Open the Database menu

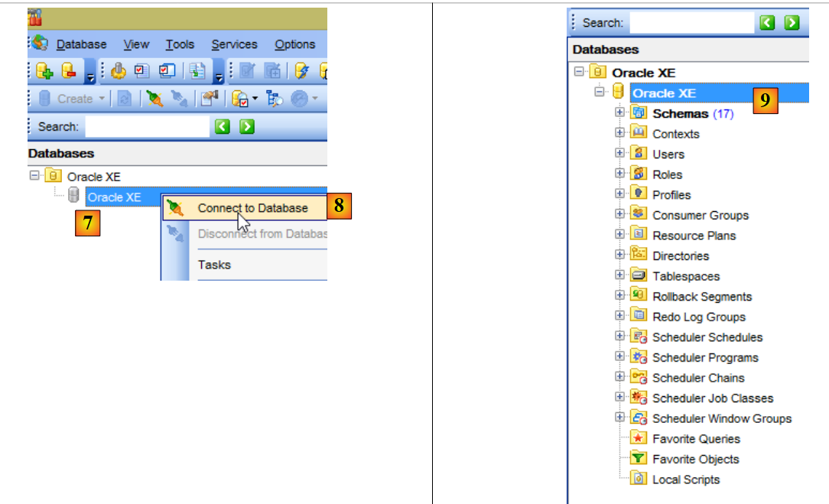[x=81, y=44]
